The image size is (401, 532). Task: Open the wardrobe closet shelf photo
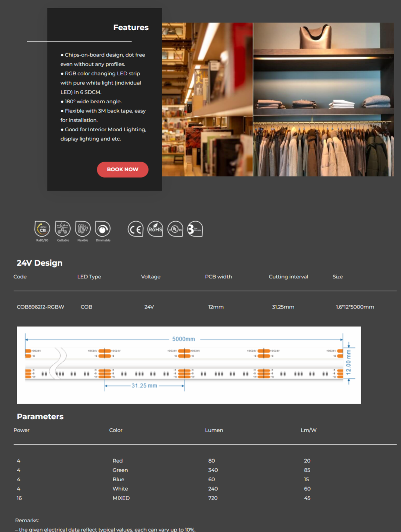click(x=323, y=99)
